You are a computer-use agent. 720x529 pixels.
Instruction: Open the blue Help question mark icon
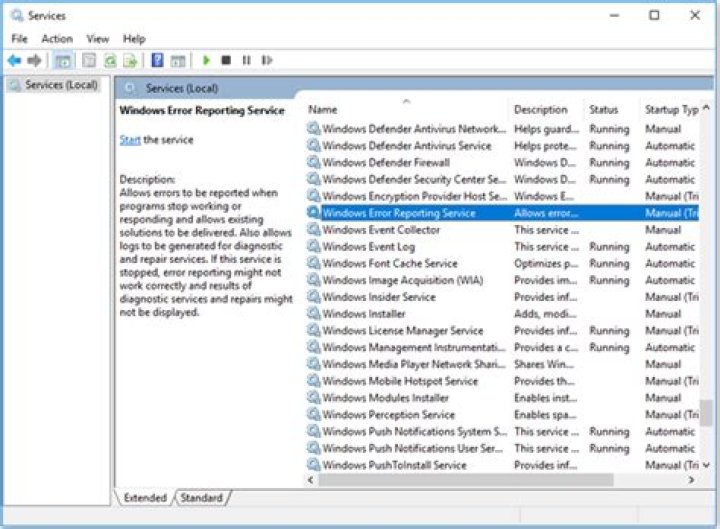click(x=157, y=60)
